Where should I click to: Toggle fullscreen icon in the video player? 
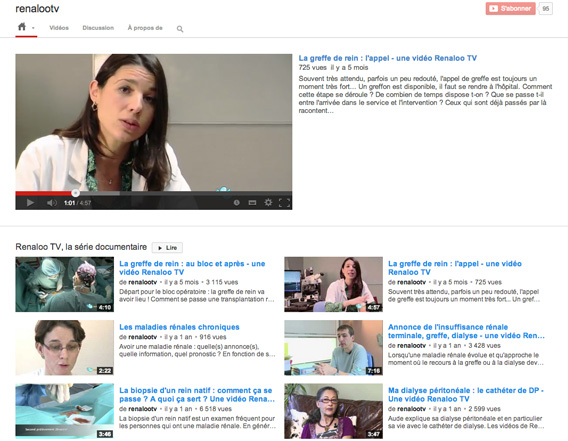[284, 203]
